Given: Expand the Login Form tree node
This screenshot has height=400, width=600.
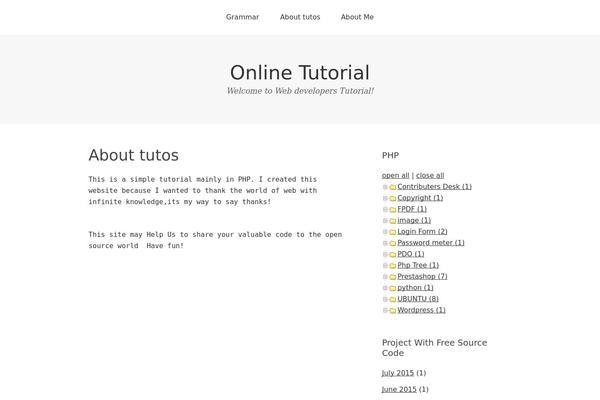Looking at the screenshot, I should click(x=385, y=232).
